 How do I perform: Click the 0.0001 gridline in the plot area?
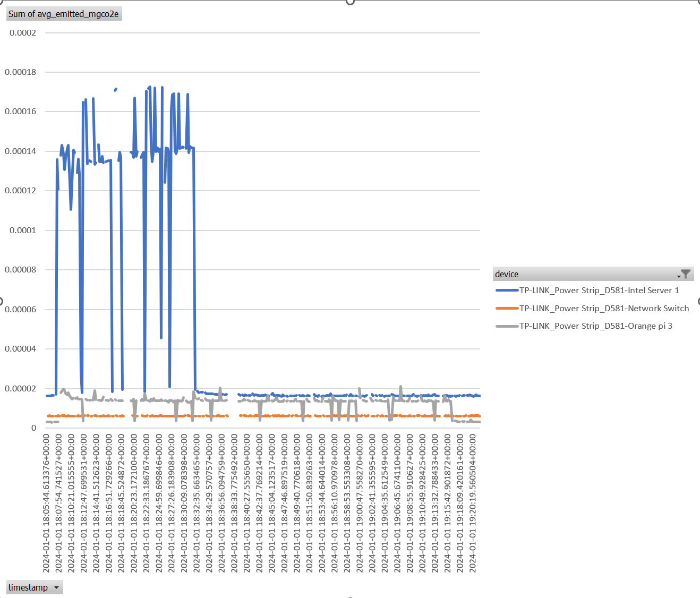(x=319, y=230)
